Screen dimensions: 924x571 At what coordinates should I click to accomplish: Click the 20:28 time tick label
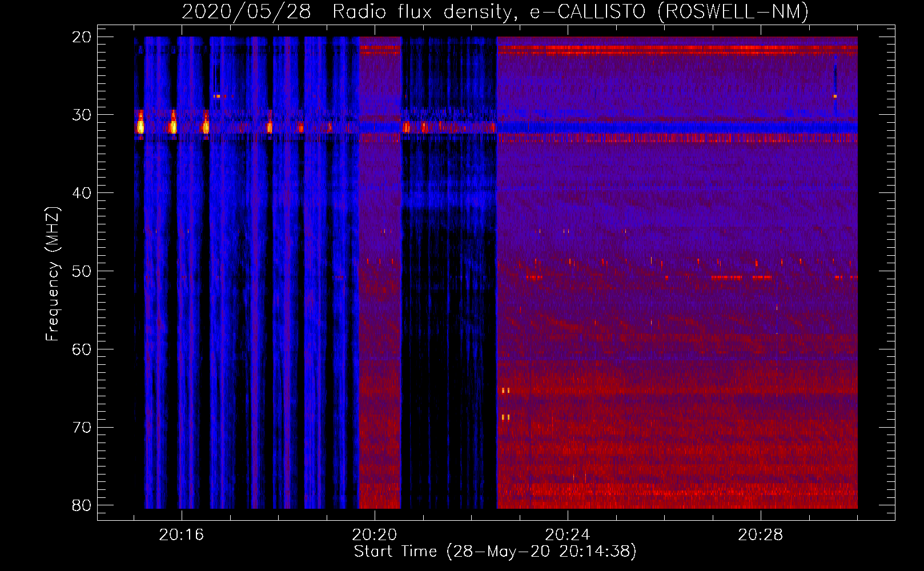[x=760, y=535]
